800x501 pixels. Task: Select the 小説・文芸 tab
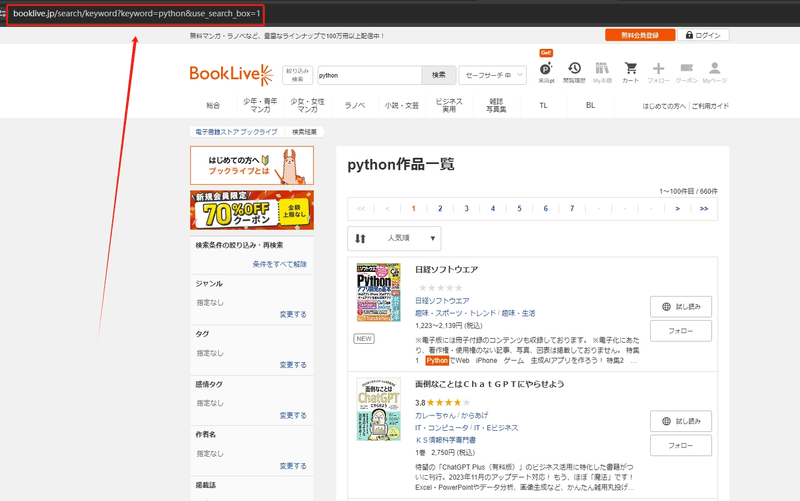click(x=402, y=106)
